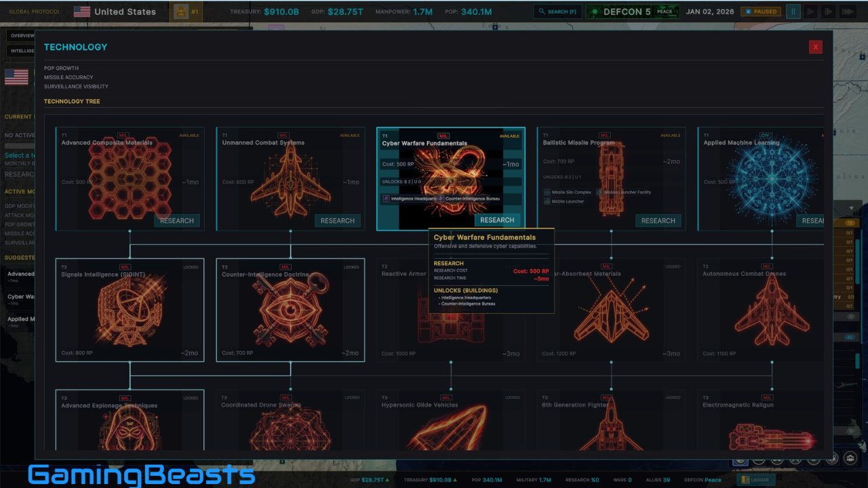Open the Overview tab in the background panel
868x488 pixels.
22,35
